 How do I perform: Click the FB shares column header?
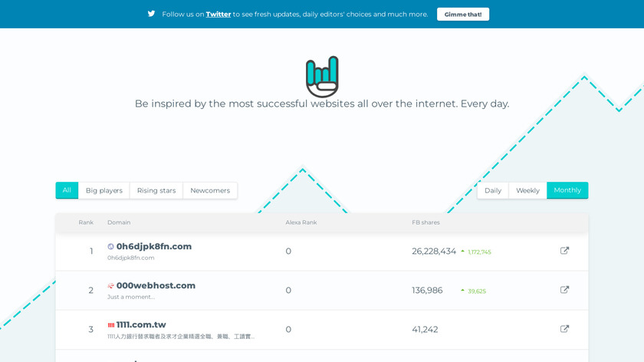click(x=426, y=222)
